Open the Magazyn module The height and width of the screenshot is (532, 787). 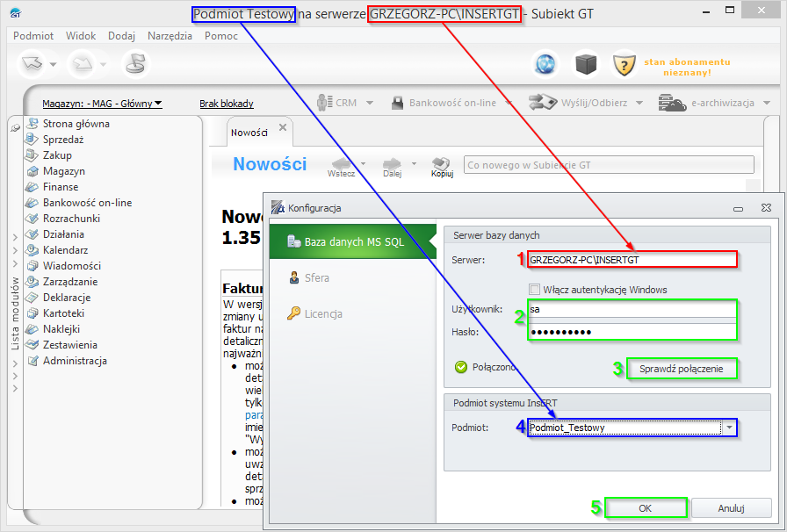[x=64, y=171]
